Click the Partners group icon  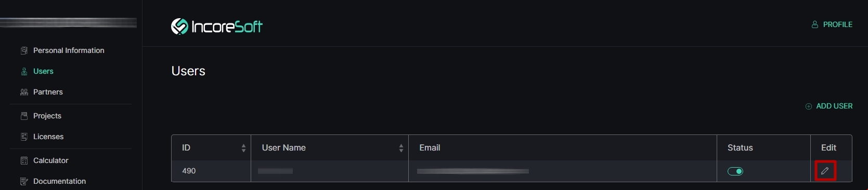point(24,92)
